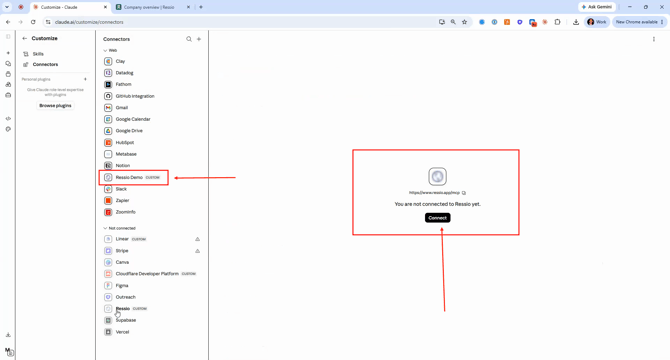Switch to the Company overview Ressio tab

click(149, 7)
